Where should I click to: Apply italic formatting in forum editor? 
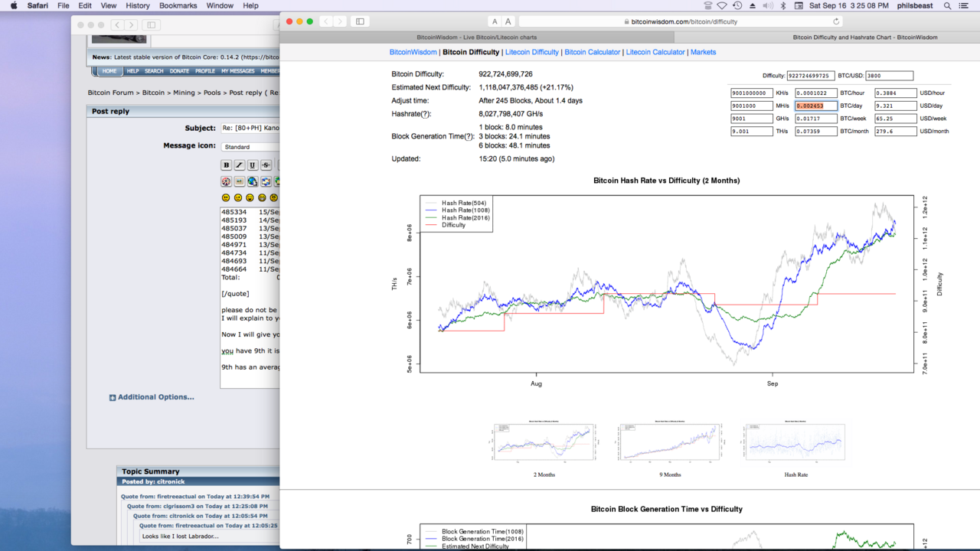[x=239, y=165]
